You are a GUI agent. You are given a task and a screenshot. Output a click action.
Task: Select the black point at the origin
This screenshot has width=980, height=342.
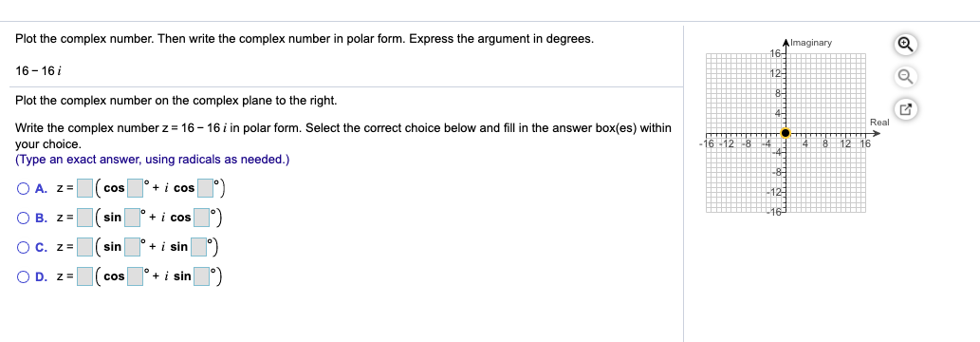[786, 133]
